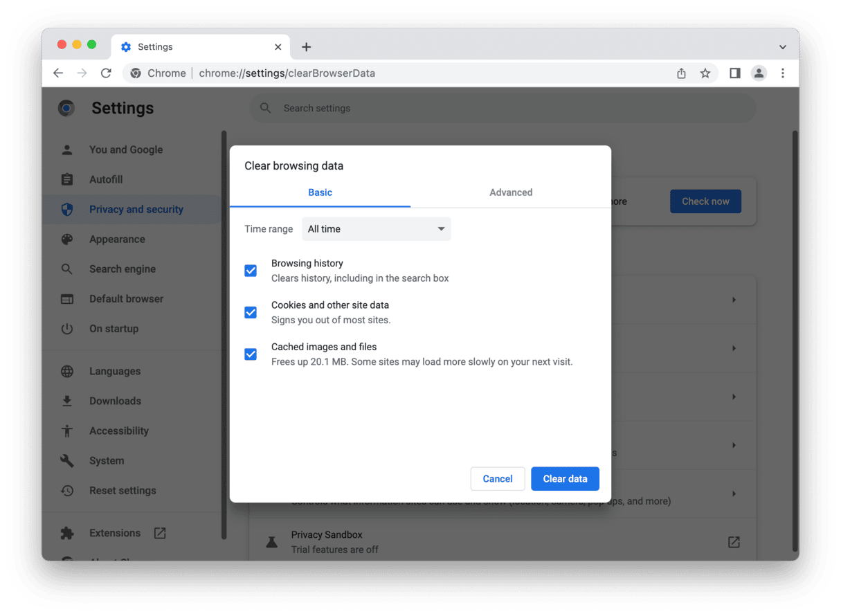Click the On startup power icon
This screenshot has height=616, width=841.
[x=66, y=328]
